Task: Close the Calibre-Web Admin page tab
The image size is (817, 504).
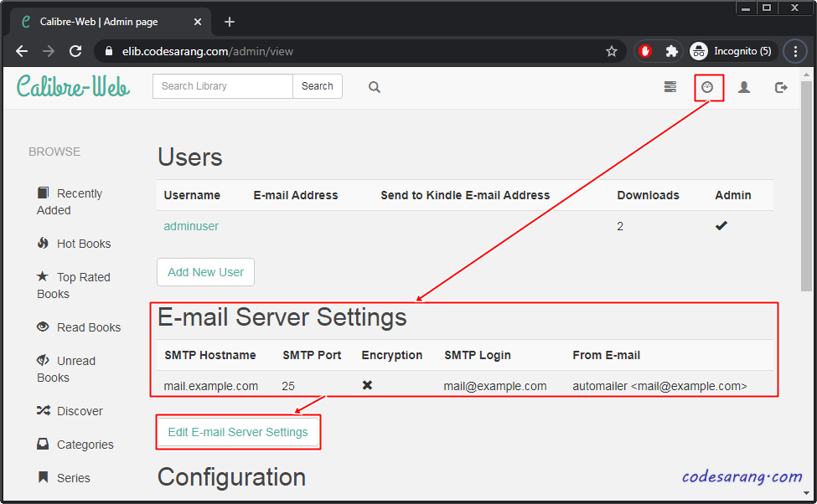Action: click(198, 22)
